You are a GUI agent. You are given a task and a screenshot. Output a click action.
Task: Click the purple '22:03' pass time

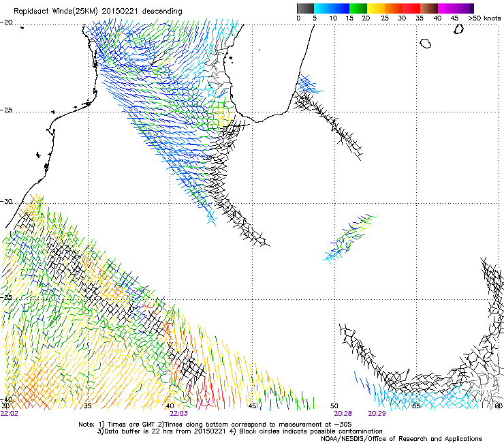[x=178, y=413]
